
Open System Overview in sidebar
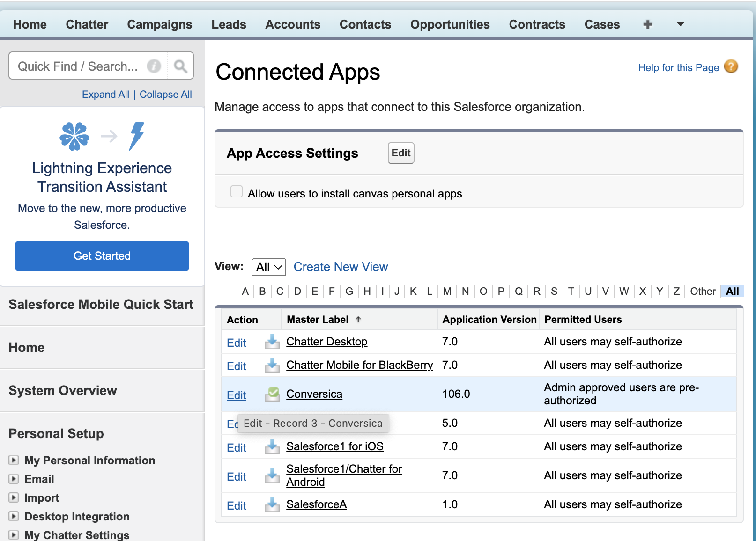(x=63, y=391)
